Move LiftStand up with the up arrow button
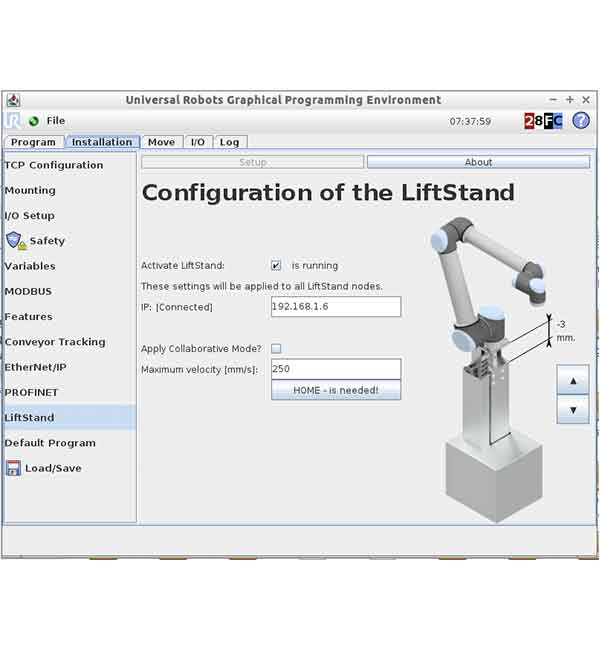Viewport: 600px width, 650px height. tap(573, 380)
